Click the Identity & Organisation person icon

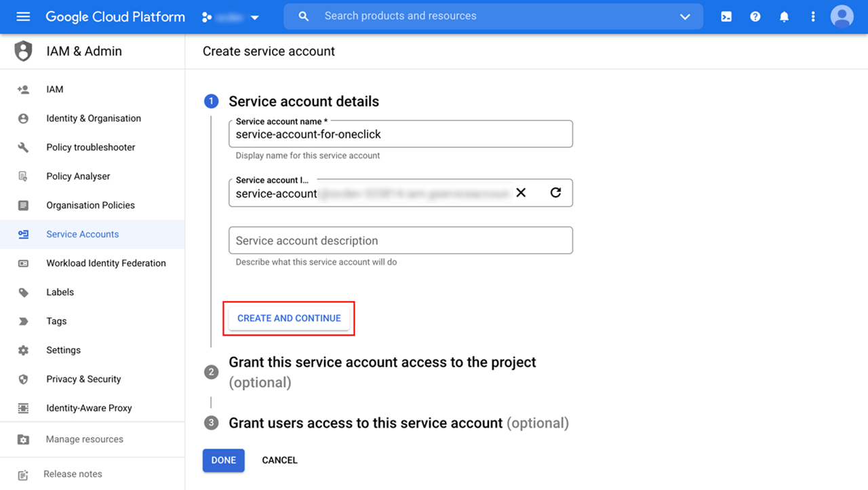coord(23,118)
